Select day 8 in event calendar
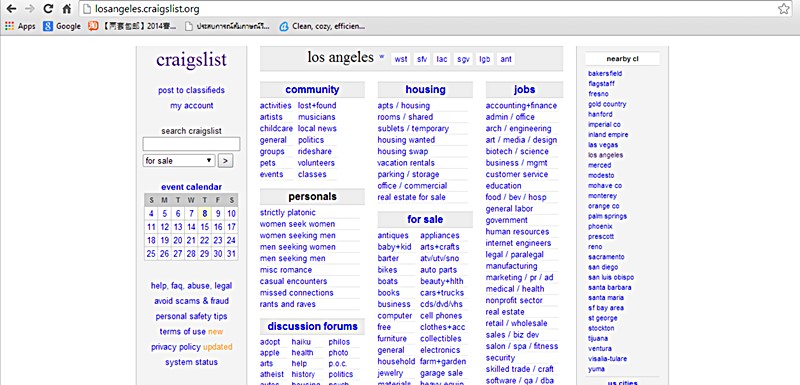This screenshot has height=385, width=800. pos(205,214)
